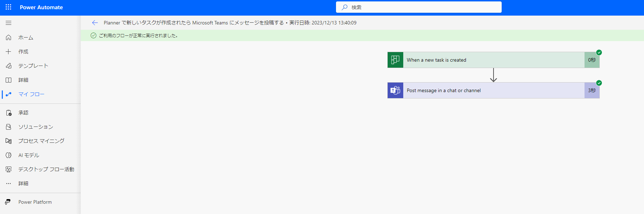Click the マイ フロー flow icon
The width and height of the screenshot is (644, 214).
[8, 94]
